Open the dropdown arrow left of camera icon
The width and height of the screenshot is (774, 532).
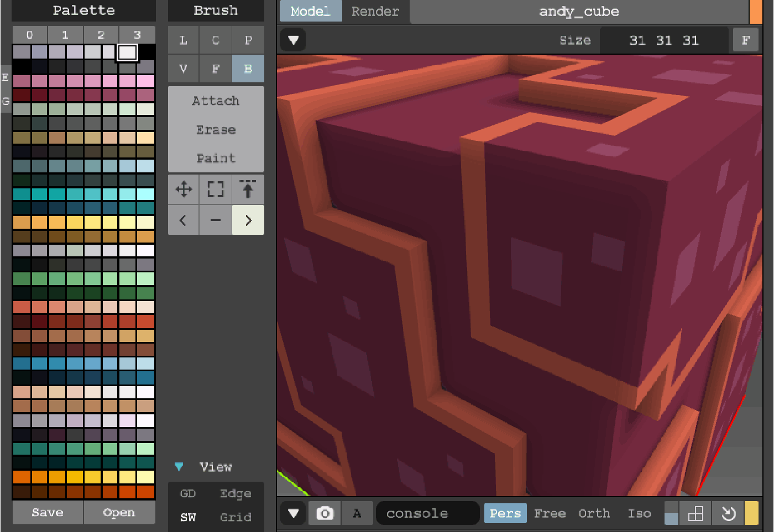(293, 513)
